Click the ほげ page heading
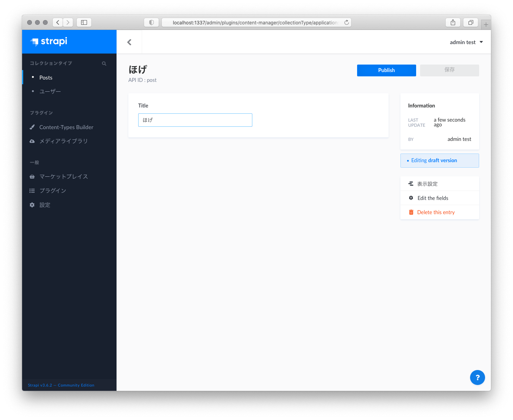The width and height of the screenshot is (513, 420). [x=138, y=70]
